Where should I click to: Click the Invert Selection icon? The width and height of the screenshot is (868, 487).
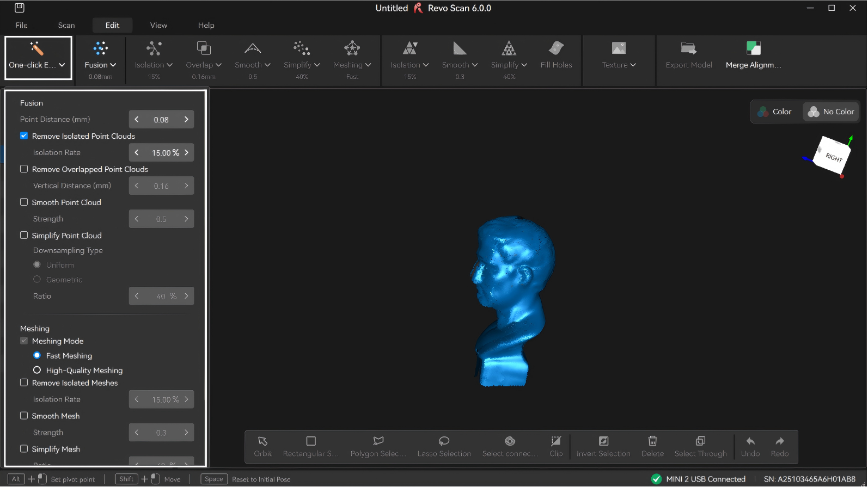pos(603,441)
